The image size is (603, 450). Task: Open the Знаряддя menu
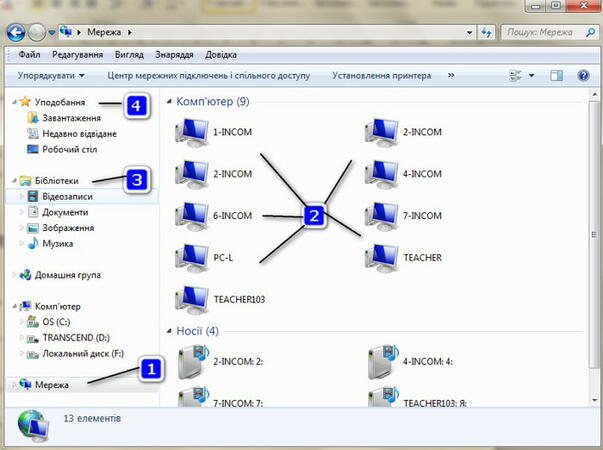coord(174,55)
